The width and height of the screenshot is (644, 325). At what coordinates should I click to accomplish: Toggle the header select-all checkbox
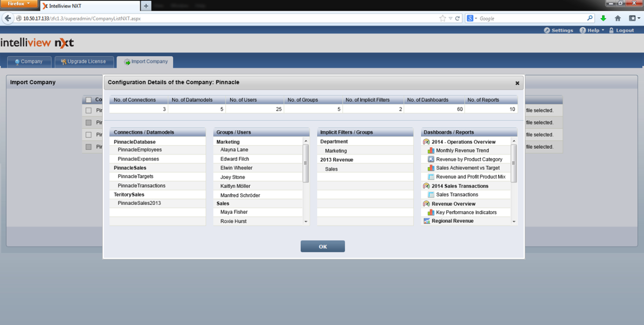(89, 100)
